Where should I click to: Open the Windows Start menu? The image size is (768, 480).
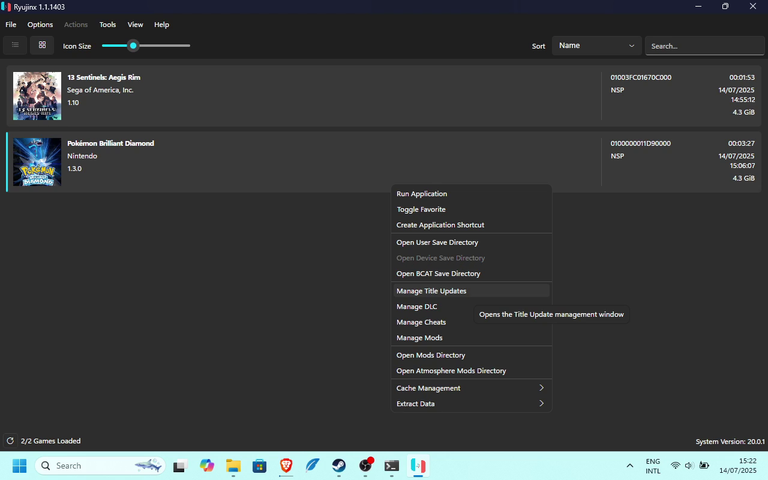click(20, 466)
